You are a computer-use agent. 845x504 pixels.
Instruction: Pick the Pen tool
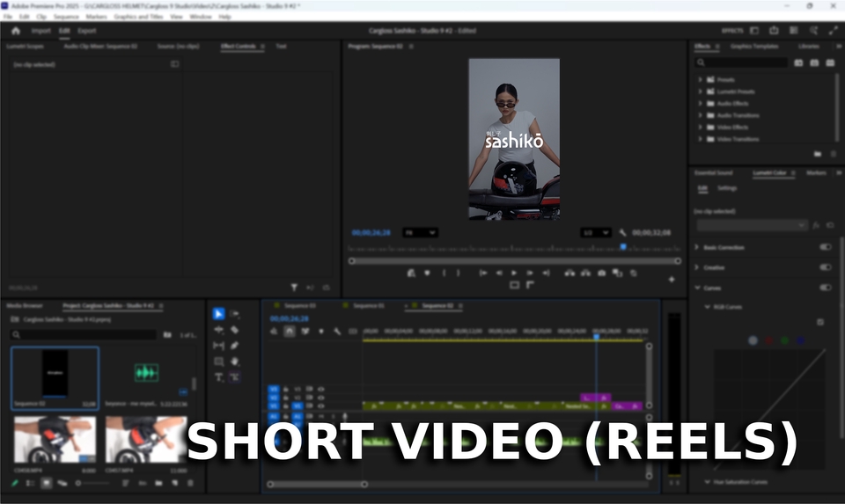pyautogui.click(x=235, y=346)
